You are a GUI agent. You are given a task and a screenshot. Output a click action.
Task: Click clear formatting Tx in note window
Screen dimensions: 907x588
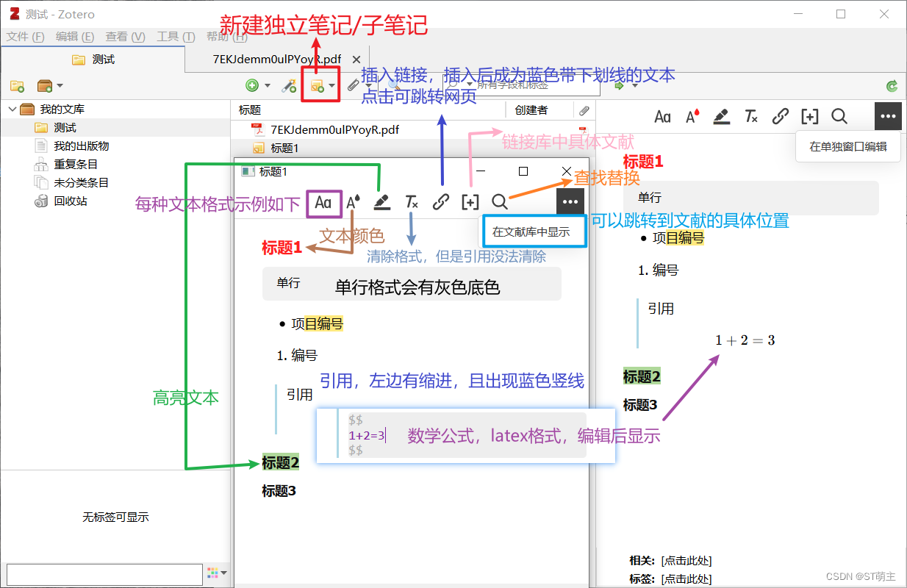(412, 202)
